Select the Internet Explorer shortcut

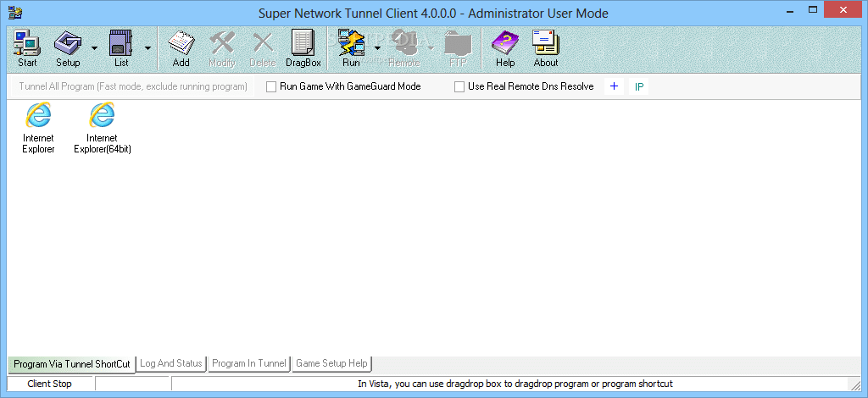click(38, 128)
